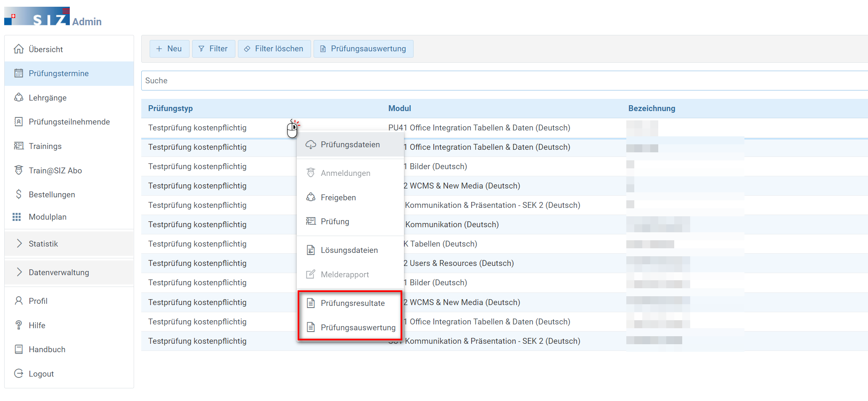868x401 pixels.
Task: Click the SIZ Admin logo
Action: tap(53, 16)
